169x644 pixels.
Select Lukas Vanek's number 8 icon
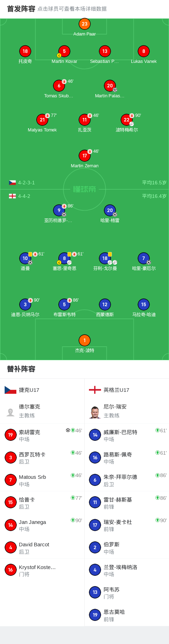144,51
